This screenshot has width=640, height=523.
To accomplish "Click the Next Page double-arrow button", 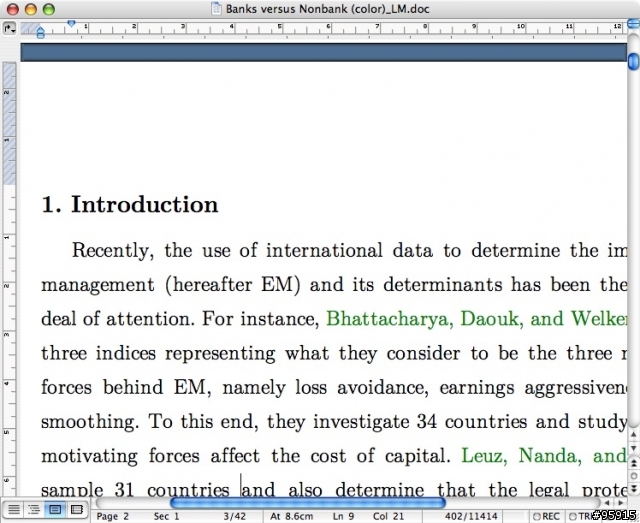I will pyautogui.click(x=633, y=488).
